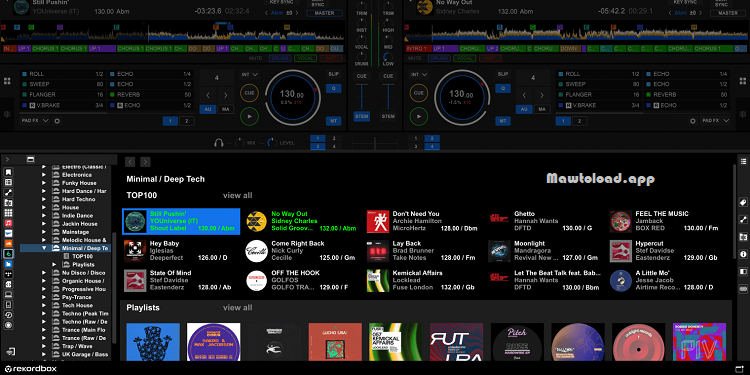Toggle left deck SLIP mode
Screen dimensions: 750x375
point(333,74)
